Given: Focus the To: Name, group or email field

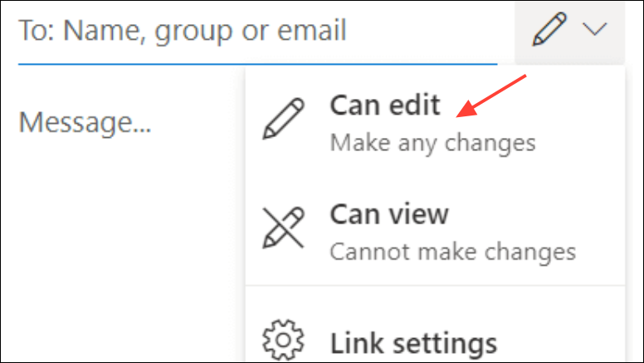Looking at the screenshot, I should (x=257, y=32).
